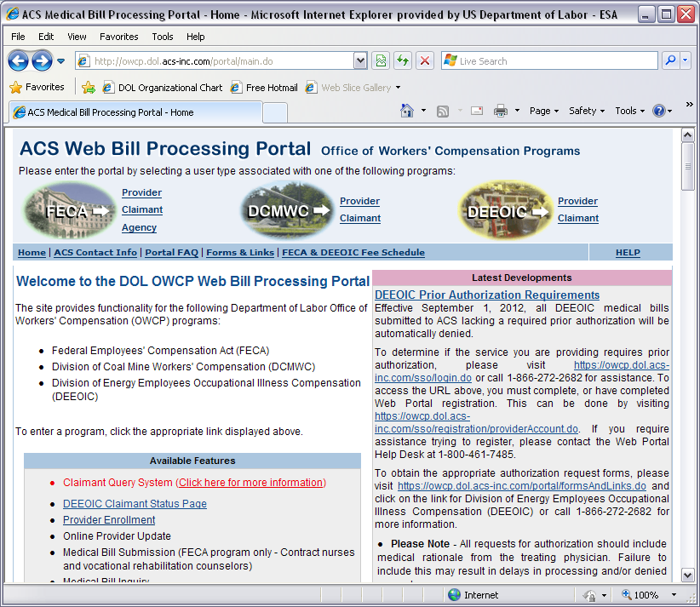Click the browser Forward arrow button
Image resolution: width=700 pixels, height=607 pixels.
click(x=41, y=60)
